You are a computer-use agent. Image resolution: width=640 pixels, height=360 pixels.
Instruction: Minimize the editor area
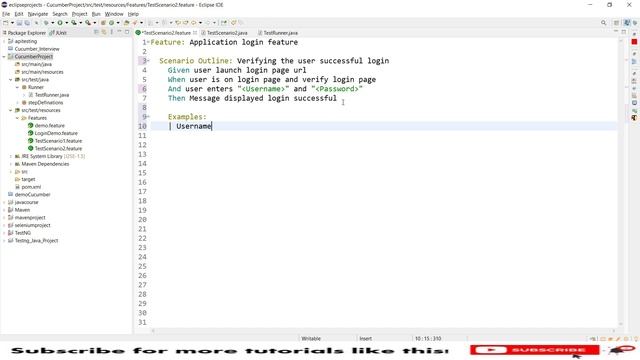616,32
